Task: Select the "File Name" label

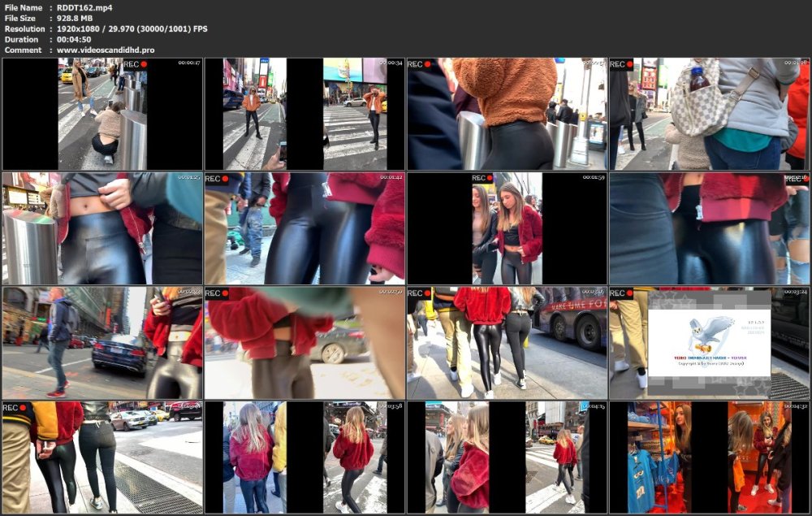Action: point(23,8)
